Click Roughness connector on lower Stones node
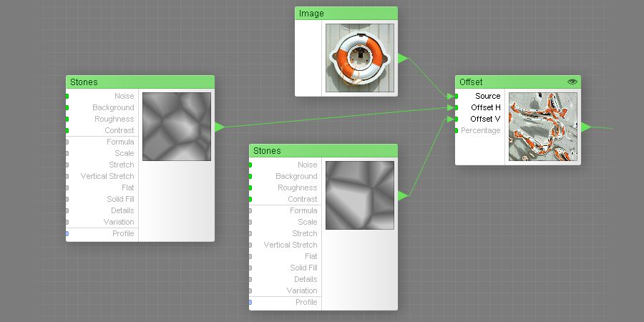The height and width of the screenshot is (322, 644). point(250,187)
